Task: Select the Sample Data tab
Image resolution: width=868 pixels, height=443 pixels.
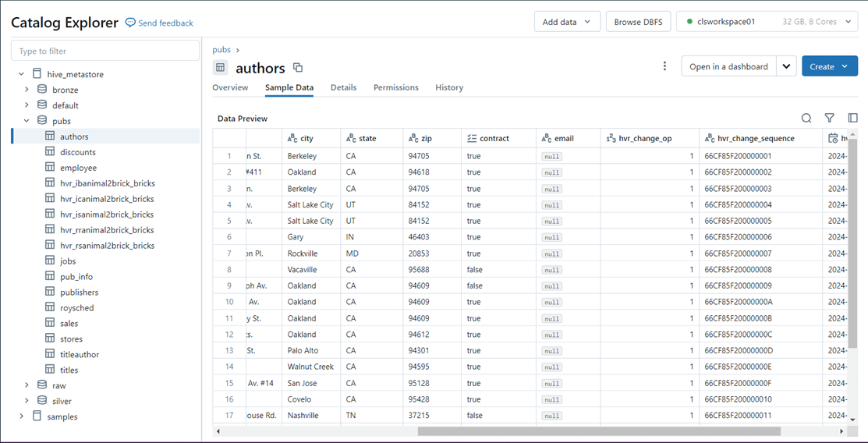Action: point(289,87)
